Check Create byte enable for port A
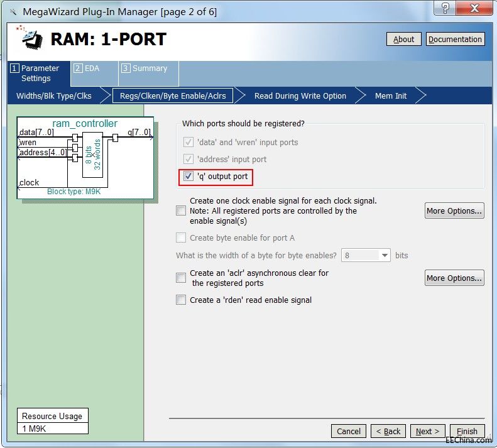This screenshot has height=448, width=497. (x=181, y=238)
